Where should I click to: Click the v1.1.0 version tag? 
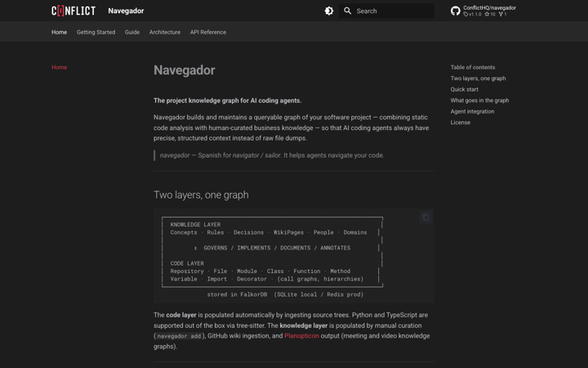click(x=473, y=14)
